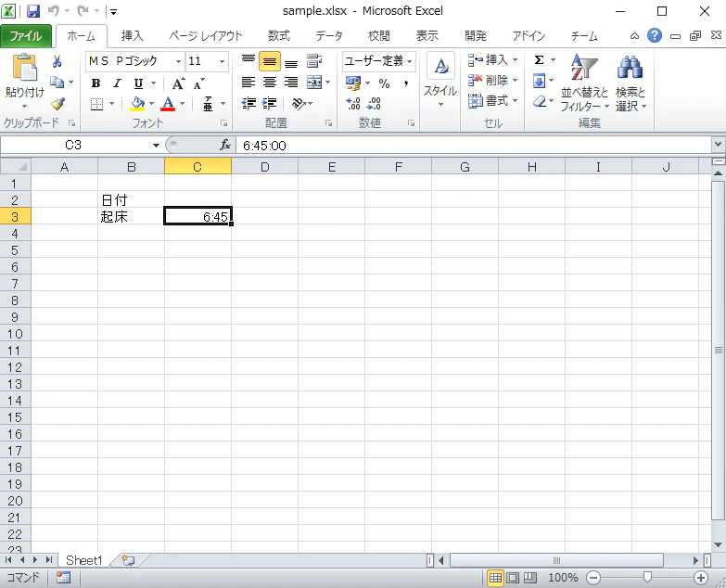This screenshot has height=588, width=726.
Task: Expand the 挿入 cells dropdown in ribbon
Action: tap(515, 60)
